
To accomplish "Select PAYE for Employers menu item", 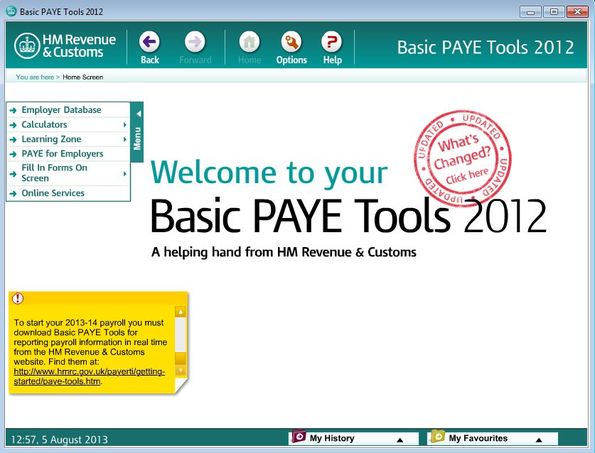I will 69,154.
